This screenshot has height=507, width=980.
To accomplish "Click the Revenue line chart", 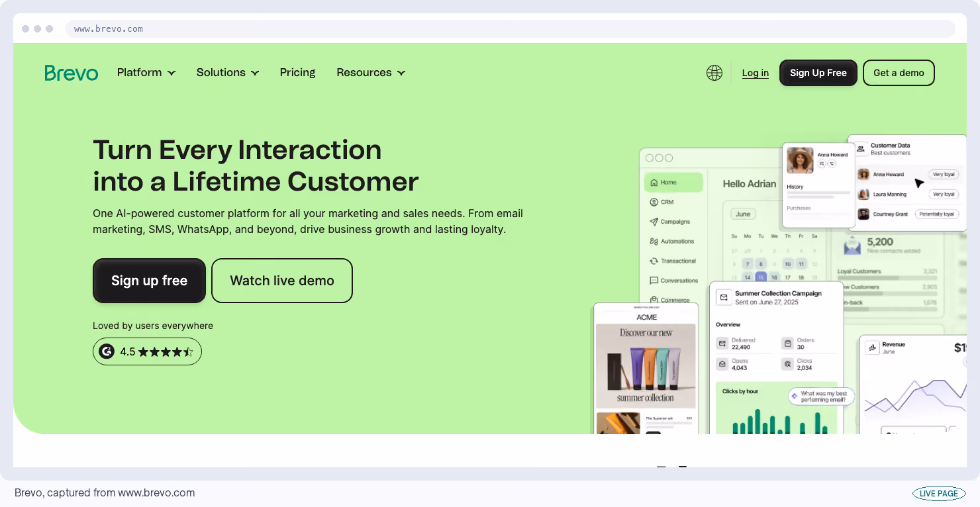I will (x=915, y=399).
